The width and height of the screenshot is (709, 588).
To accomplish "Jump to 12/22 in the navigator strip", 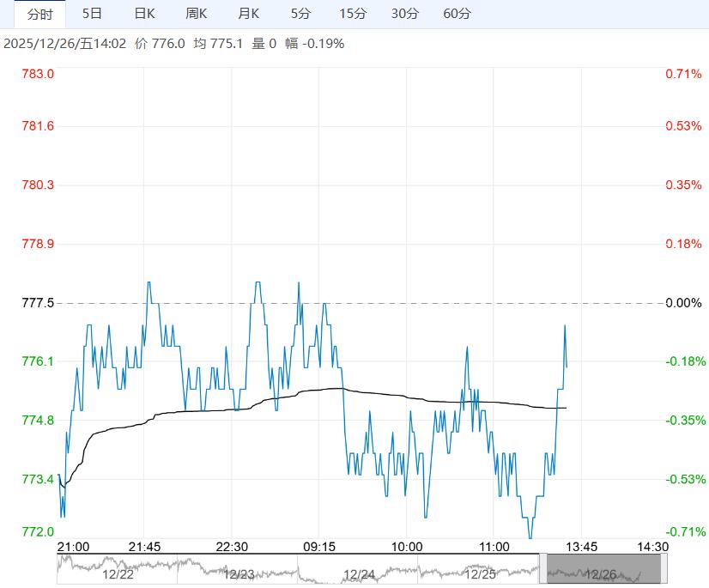I will point(118,574).
